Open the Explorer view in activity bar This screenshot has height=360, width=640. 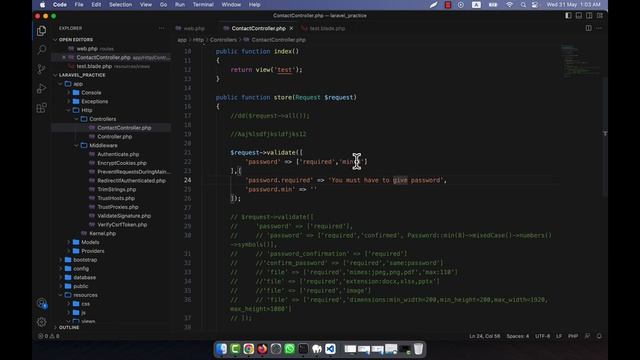[41, 31]
